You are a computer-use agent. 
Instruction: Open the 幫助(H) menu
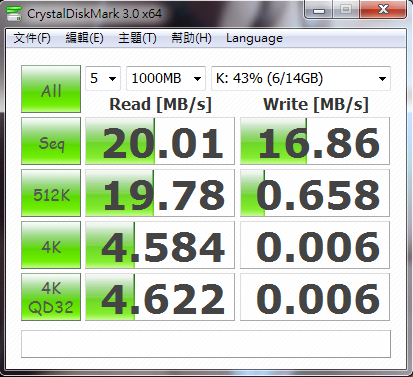click(x=191, y=38)
